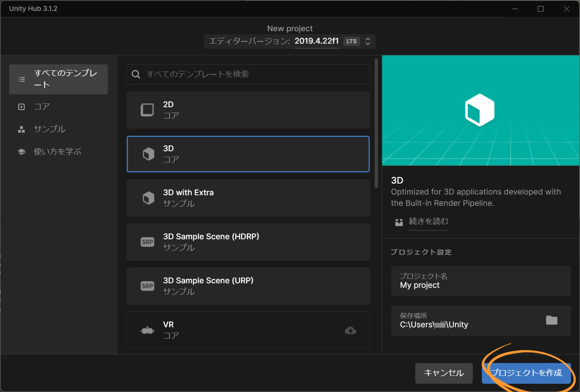Click the white cube in the 3D preview image
Viewport: 580px width, 392px height.
click(x=479, y=110)
